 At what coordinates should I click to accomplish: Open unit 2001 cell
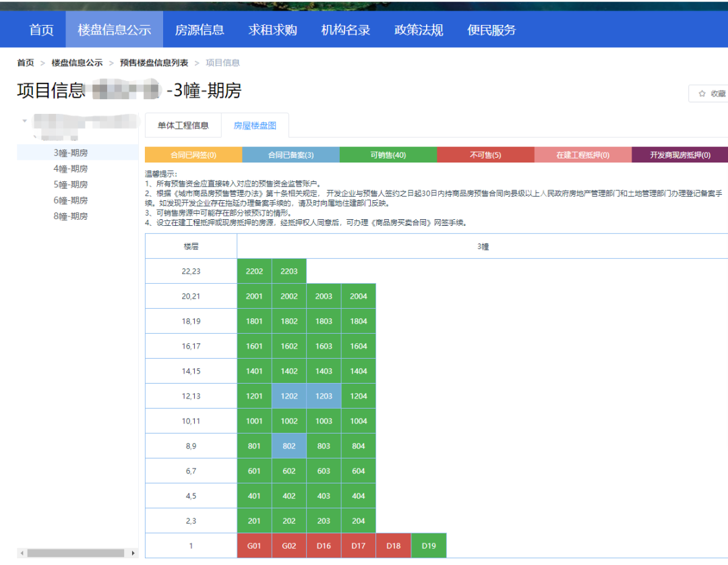[x=254, y=296]
